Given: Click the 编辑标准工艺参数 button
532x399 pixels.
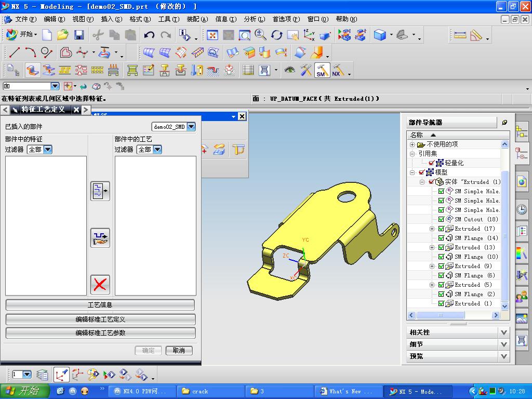Looking at the screenshot, I should click(x=100, y=333).
